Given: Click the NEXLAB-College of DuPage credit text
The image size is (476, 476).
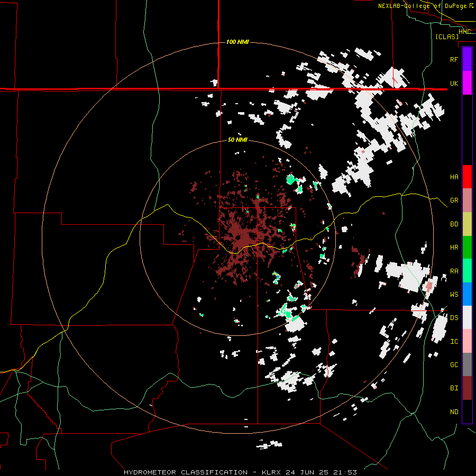Looking at the screenshot, I should coord(425,6).
